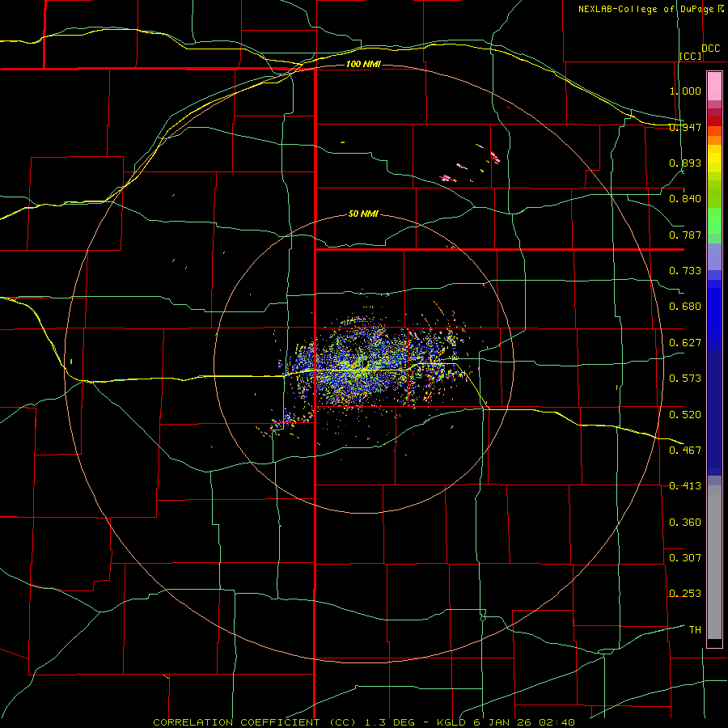Pick the periwinkle segment near 0.733
The image size is (728, 728).
[x=714, y=256]
